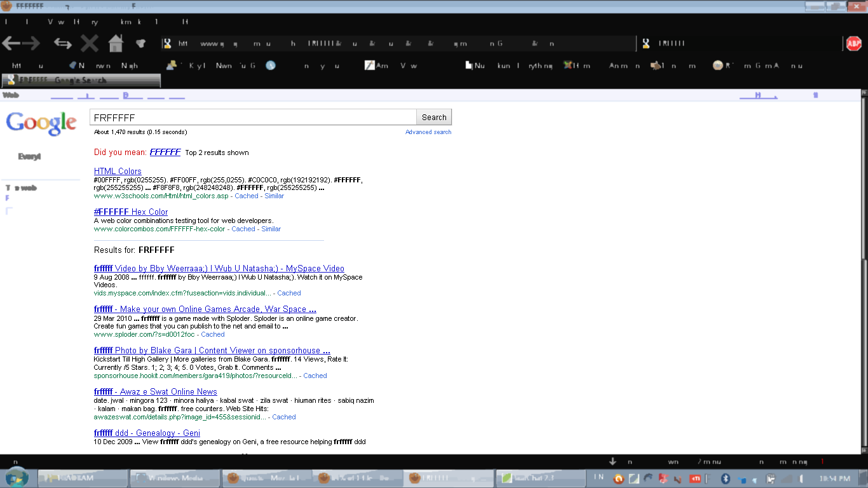This screenshot has width=868, height=488.
Task: Open the Advanced search link
Action: [428, 132]
